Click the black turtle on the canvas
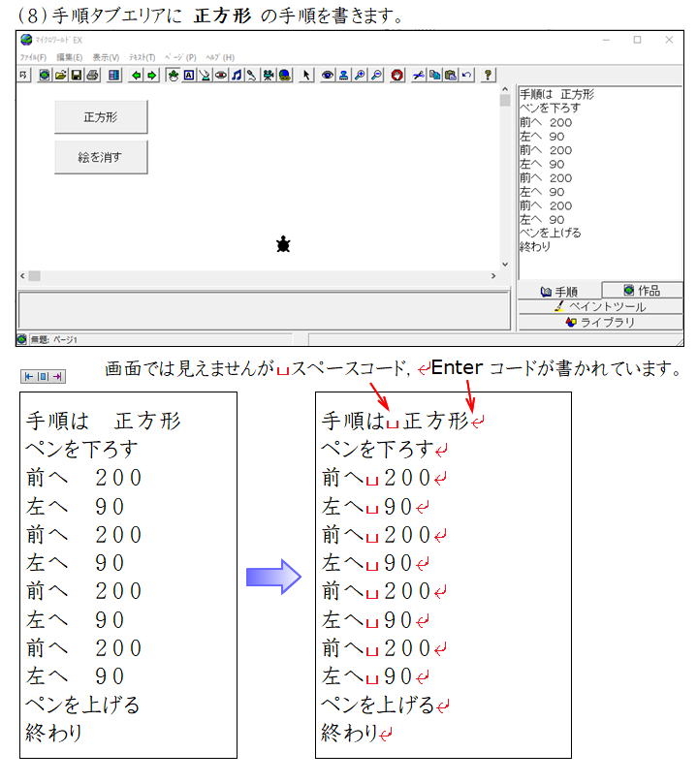The image size is (697, 784). 283,244
